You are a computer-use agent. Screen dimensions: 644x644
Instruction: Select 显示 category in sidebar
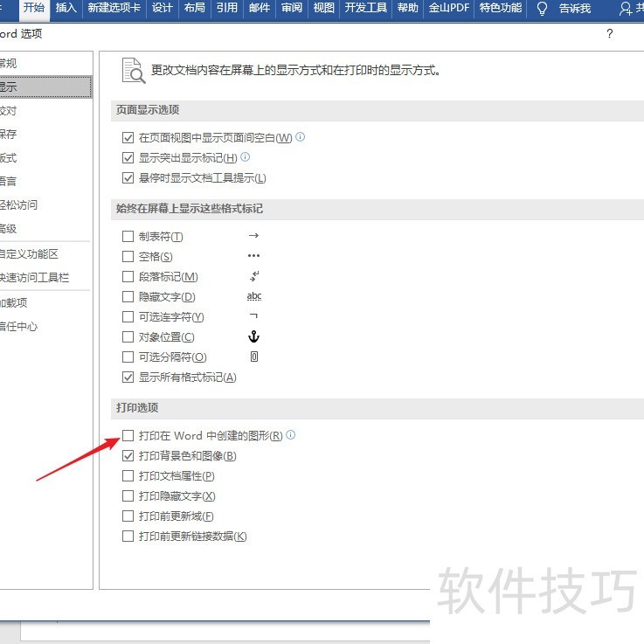45,87
